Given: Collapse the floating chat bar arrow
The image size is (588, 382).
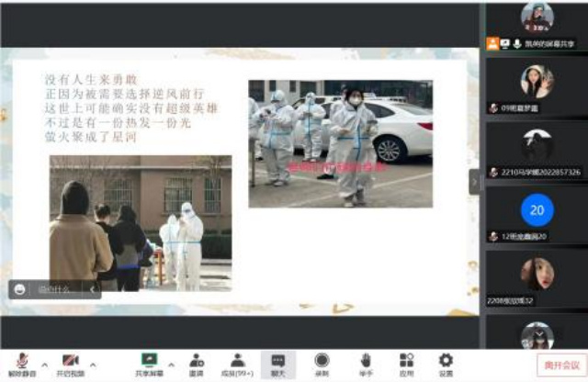Looking at the screenshot, I should (92, 289).
